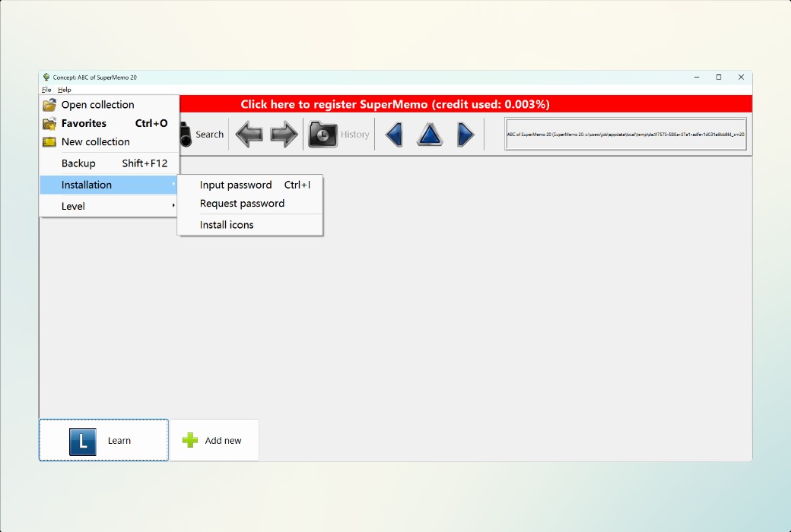Choose Request password option
791x532 pixels.
point(241,203)
